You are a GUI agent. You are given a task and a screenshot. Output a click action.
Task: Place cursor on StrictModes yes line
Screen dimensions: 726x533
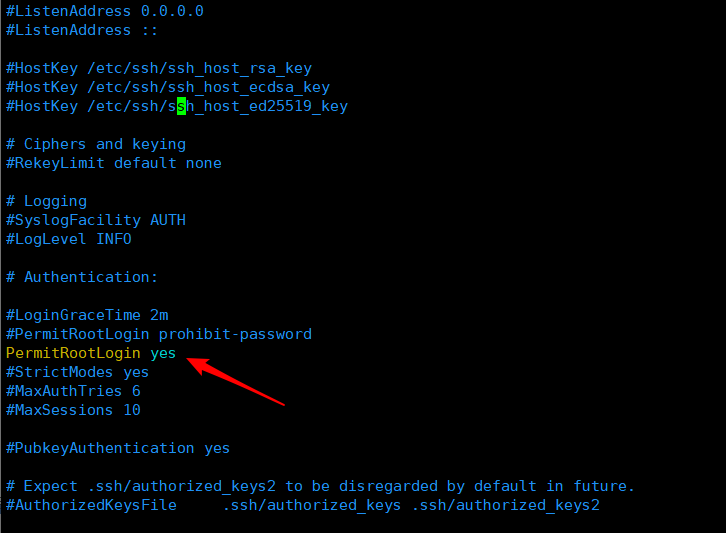pos(77,372)
